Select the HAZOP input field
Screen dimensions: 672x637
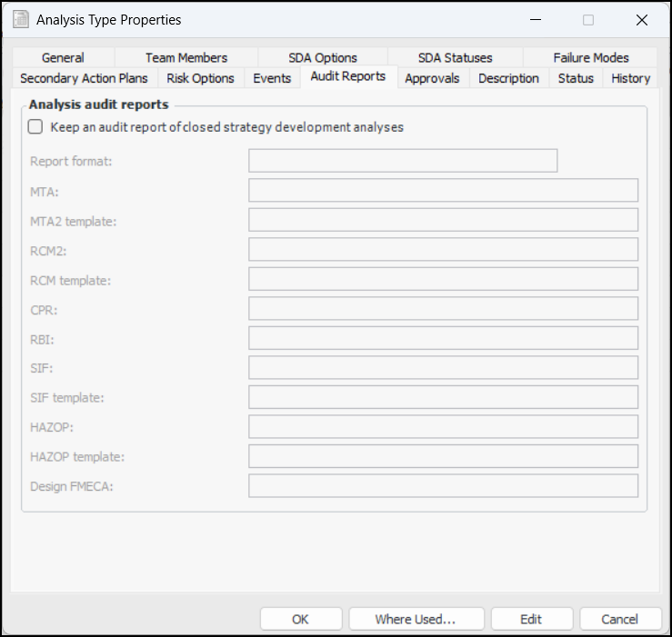pos(443,427)
